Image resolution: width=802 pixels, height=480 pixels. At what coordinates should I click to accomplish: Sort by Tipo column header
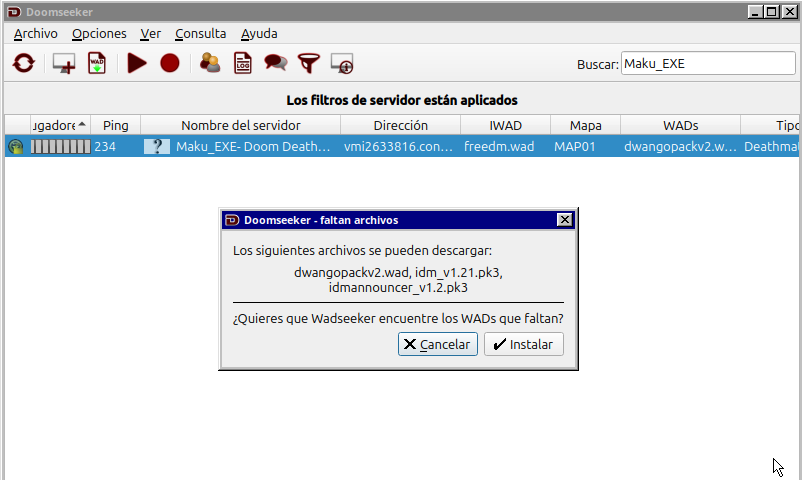tap(770, 125)
